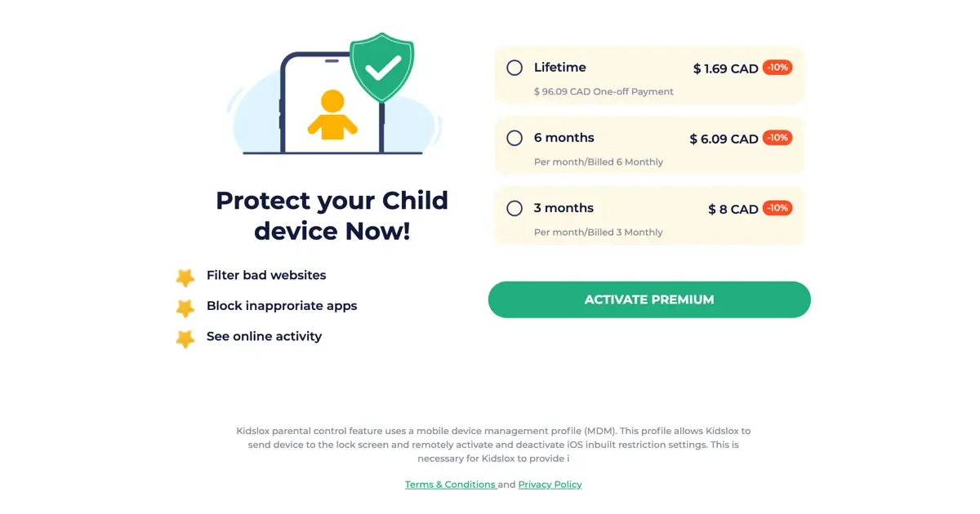Click the -10% badge on 3 months plan
The height and width of the screenshot is (514, 980).
coord(777,208)
